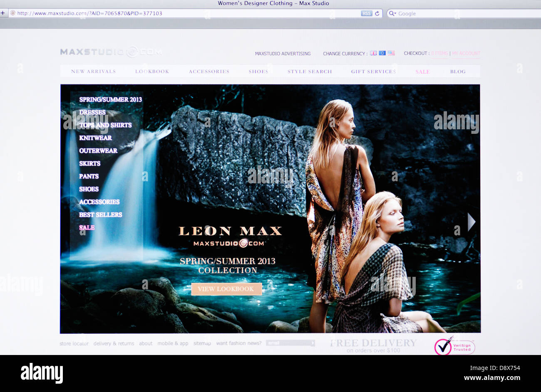Open top ACCESSORIES menu item
This screenshot has width=541, height=392.
[209, 71]
